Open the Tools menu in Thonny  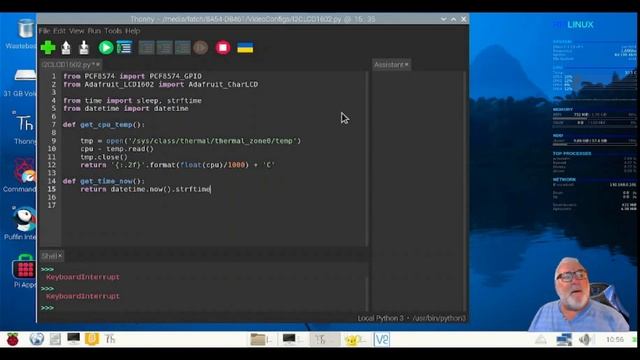(x=113, y=31)
